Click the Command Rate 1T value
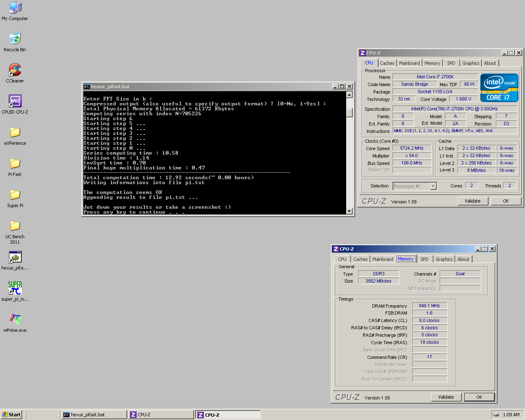 (429, 357)
